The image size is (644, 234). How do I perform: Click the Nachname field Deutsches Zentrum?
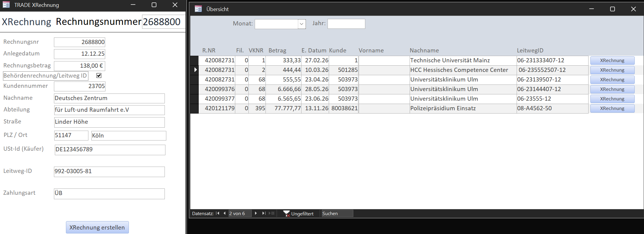pos(109,98)
